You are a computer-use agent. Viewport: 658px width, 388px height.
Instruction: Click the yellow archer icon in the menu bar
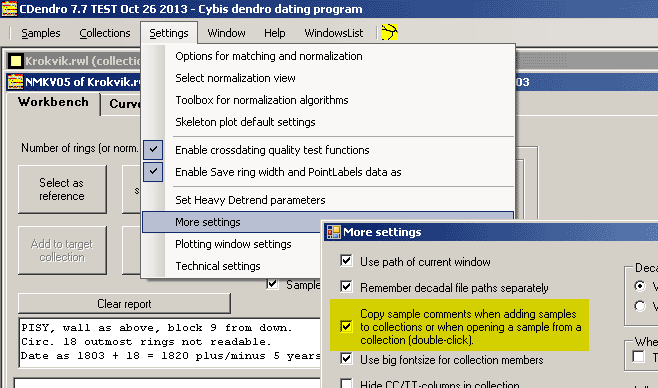tap(390, 32)
